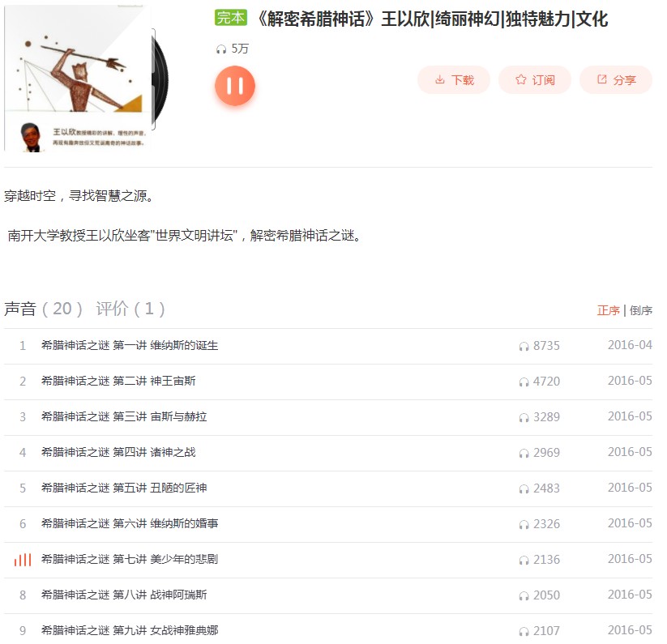
Task: Click the playing bars icon on track seven
Action: tap(23, 560)
